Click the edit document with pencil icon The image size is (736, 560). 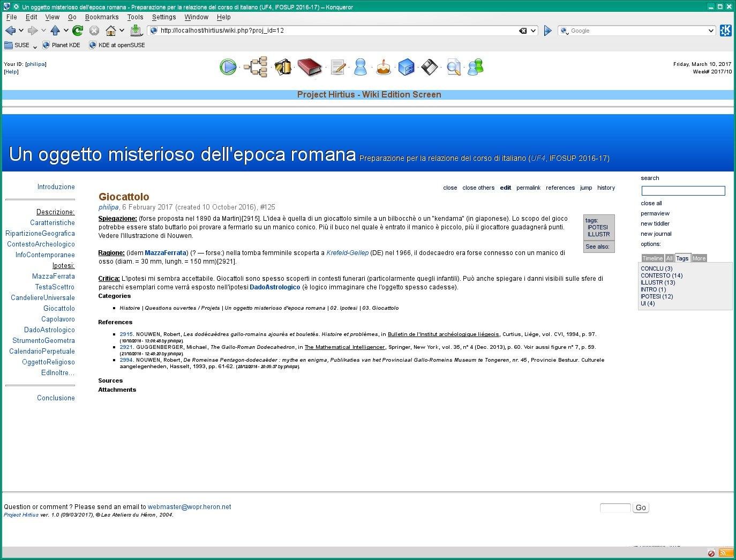[x=338, y=67]
